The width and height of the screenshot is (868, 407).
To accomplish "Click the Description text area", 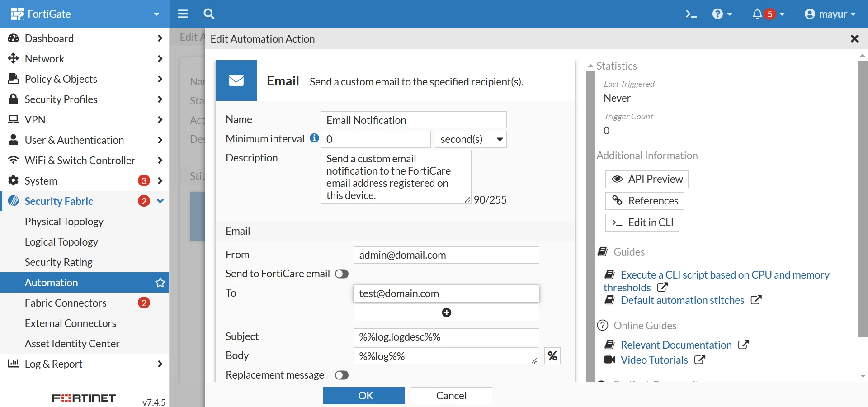I will tap(396, 177).
